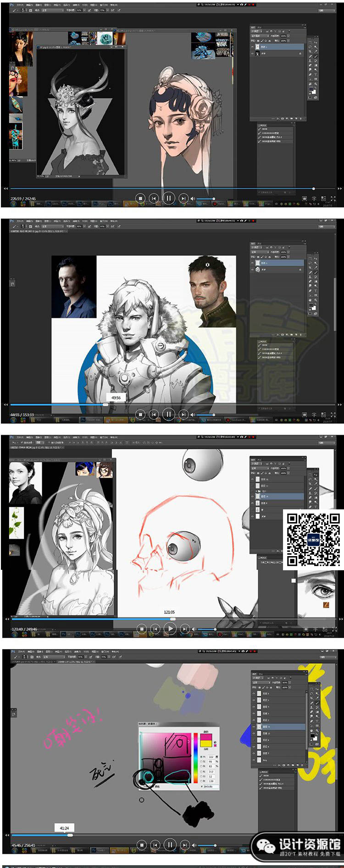
Task: Skip to previous clip in 226:59 player
Action: tap(154, 198)
